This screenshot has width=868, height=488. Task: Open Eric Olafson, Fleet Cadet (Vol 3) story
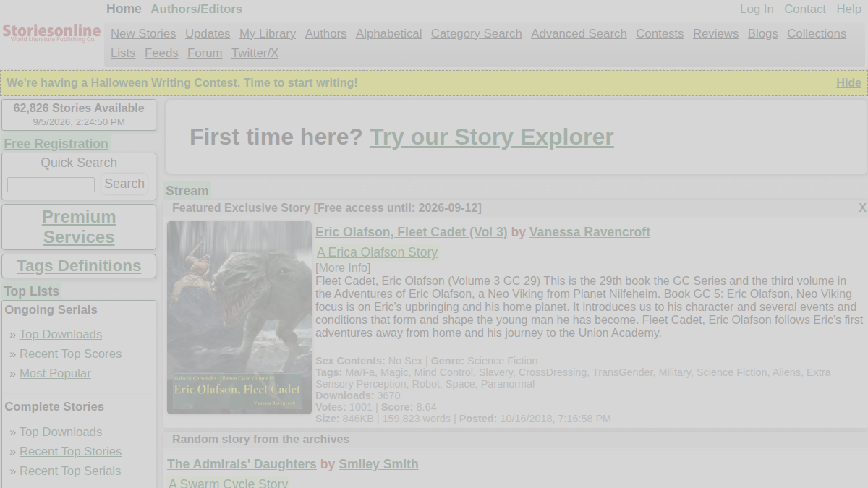click(x=411, y=232)
